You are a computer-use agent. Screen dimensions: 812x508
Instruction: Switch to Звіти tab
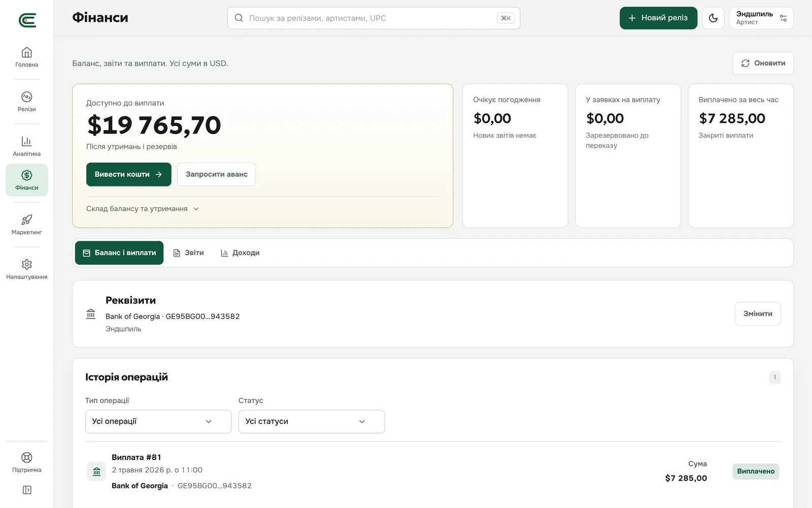[x=188, y=253]
